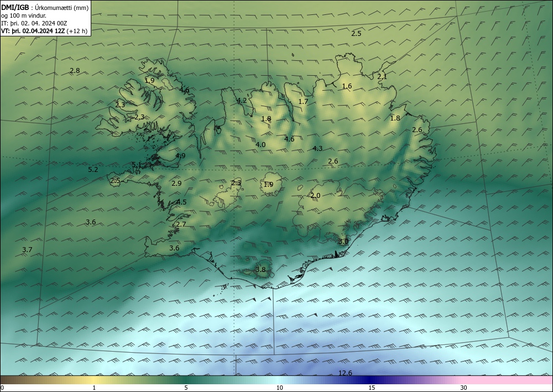The width and height of the screenshot is (553, 392).
Task: Click the 'DMI/IGB : Úrkomumætti (mm)' title line
Action: coord(45,8)
